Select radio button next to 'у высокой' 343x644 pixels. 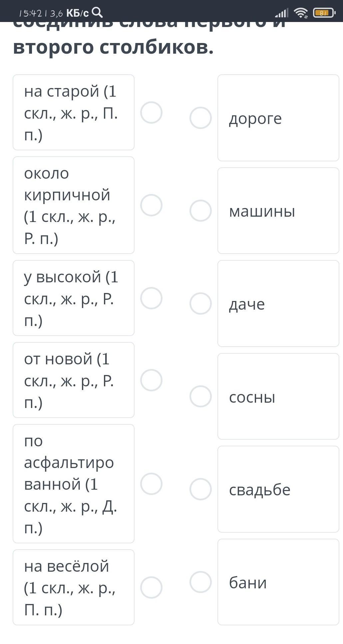(151, 298)
